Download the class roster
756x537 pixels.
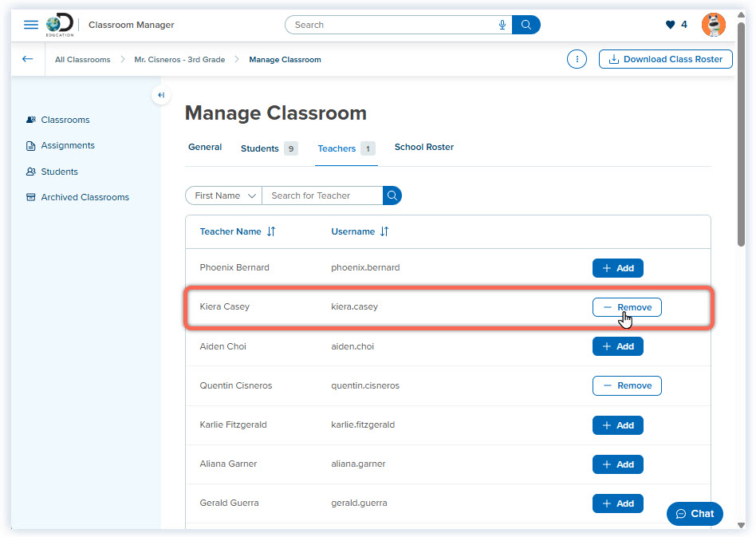(x=665, y=59)
